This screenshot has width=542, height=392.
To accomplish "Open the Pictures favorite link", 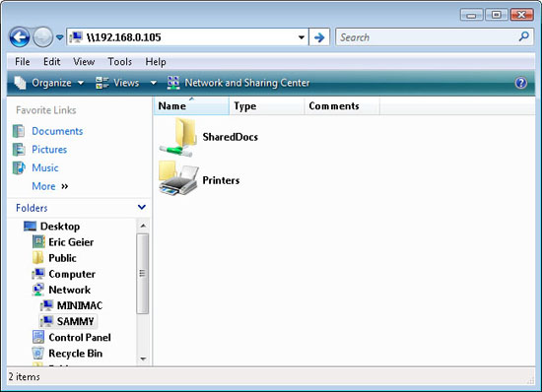I will tap(49, 150).
